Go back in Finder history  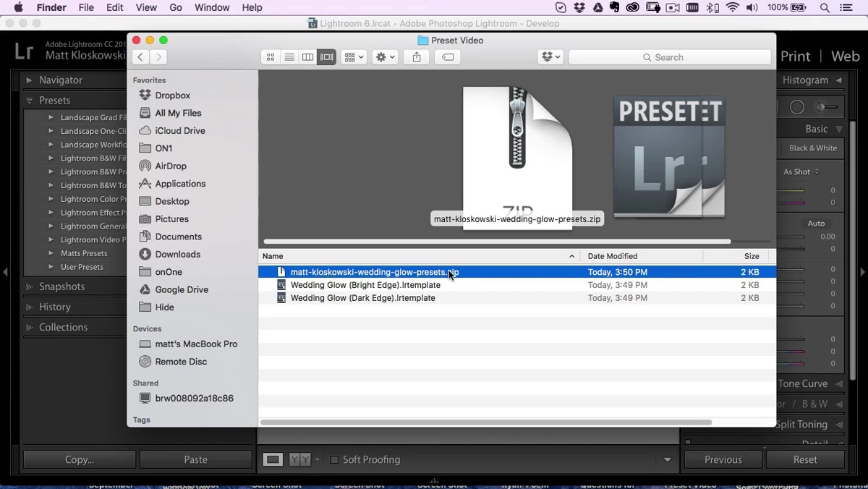point(140,57)
